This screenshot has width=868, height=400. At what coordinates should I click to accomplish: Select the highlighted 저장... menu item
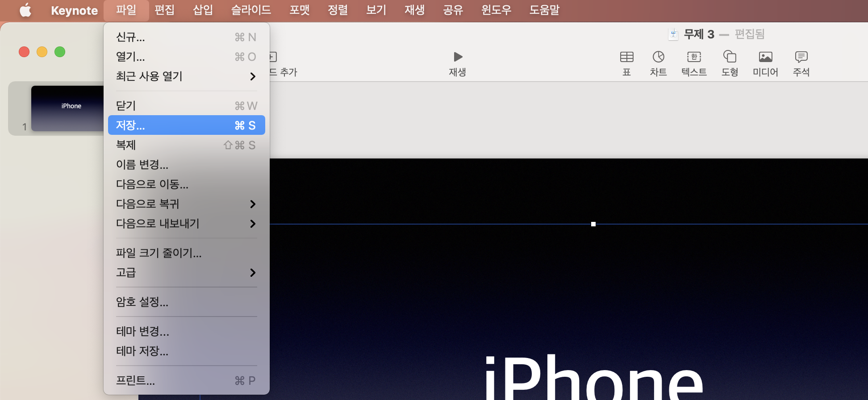[x=187, y=125]
